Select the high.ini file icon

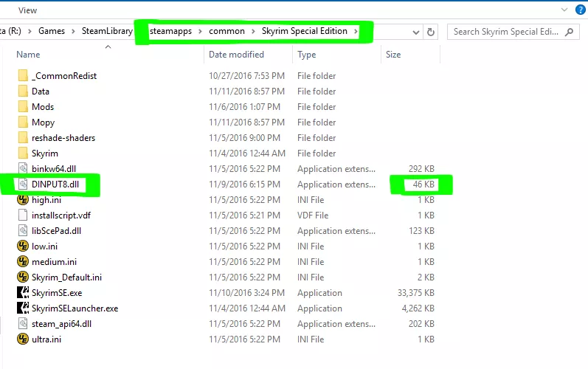click(x=23, y=200)
